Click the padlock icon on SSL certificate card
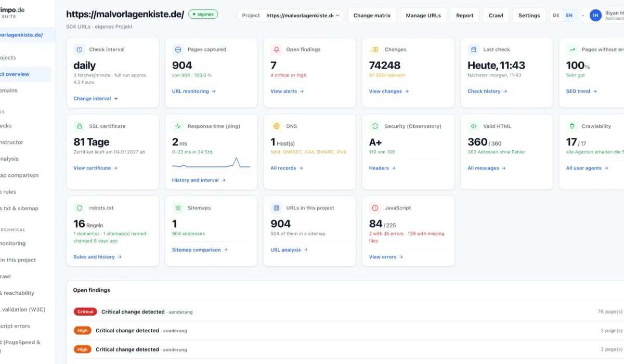Viewport: 624px width, 364px height. click(x=80, y=126)
